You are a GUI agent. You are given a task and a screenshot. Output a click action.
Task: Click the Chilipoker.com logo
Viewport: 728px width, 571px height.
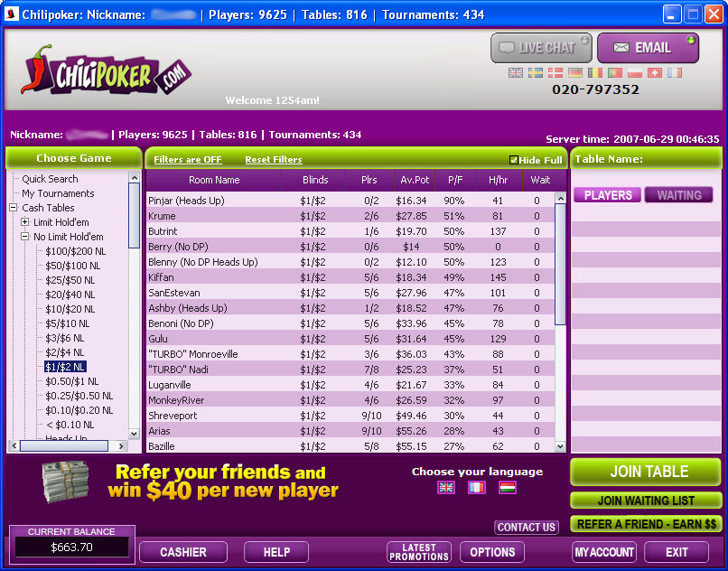[106, 70]
